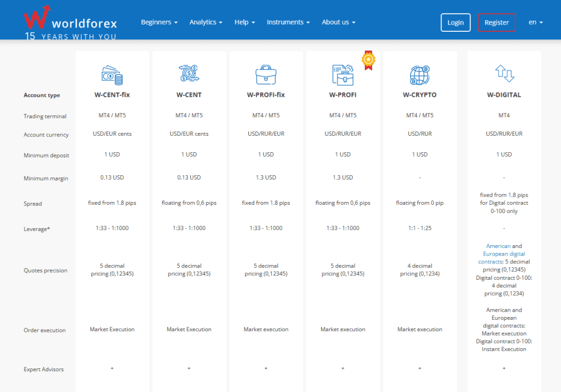Click W-CENT-fix's USD/EUR cents currency value
The width and height of the screenshot is (561, 392).
[112, 134]
